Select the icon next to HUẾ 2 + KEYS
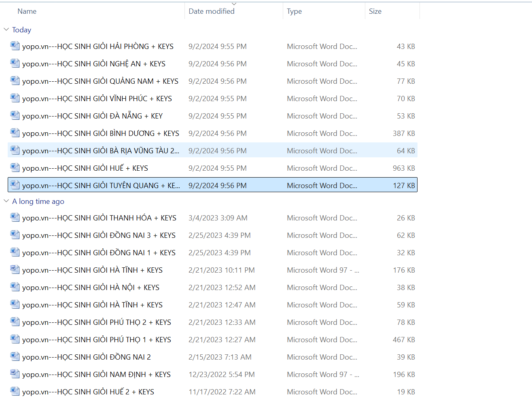Viewport: 532px width, 413px height. click(x=15, y=391)
